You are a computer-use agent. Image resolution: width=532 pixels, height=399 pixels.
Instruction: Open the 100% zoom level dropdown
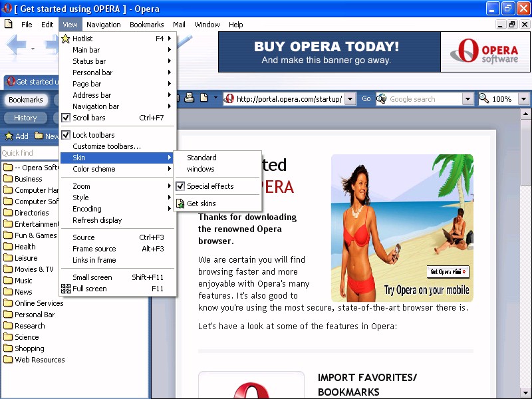(523, 99)
